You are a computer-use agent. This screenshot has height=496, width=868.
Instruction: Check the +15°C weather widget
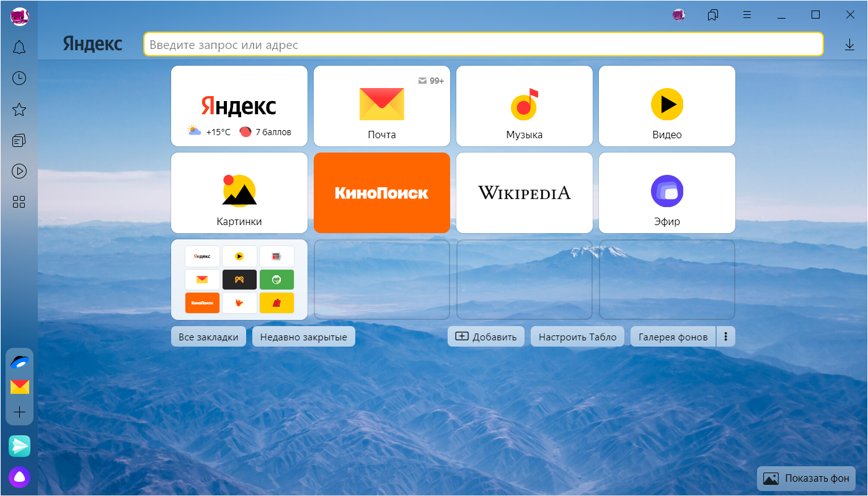(x=210, y=132)
